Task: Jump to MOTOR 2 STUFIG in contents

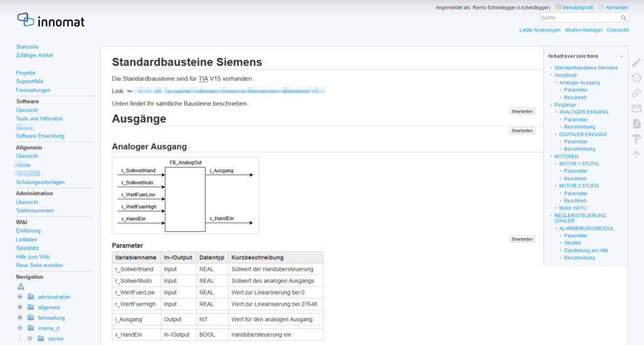Action: [579, 186]
